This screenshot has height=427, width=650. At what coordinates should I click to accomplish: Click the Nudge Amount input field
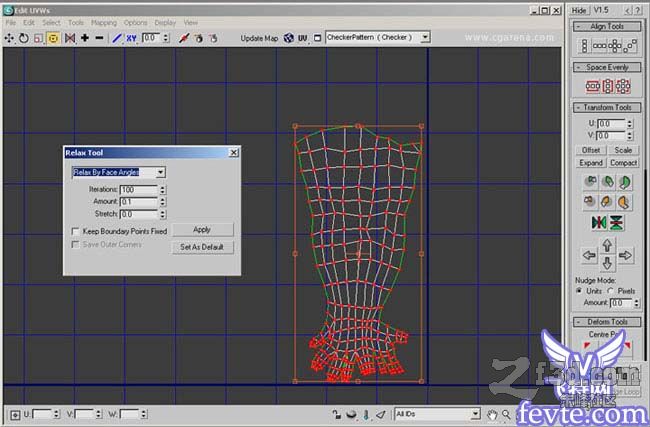[621, 303]
